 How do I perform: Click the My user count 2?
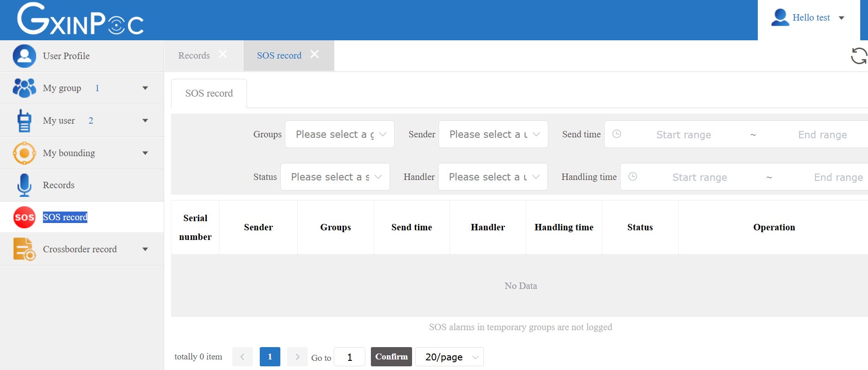[91, 120]
